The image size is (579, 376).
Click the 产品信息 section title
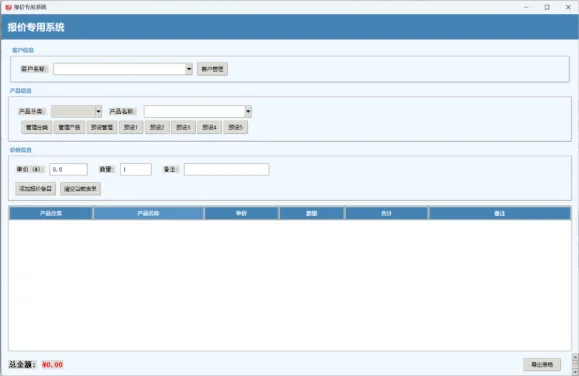point(21,91)
